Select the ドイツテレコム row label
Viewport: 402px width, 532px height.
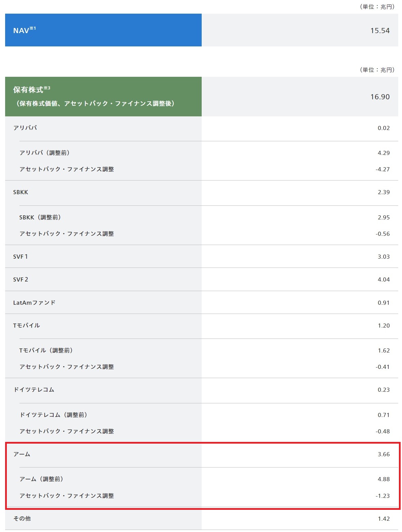(x=34, y=390)
